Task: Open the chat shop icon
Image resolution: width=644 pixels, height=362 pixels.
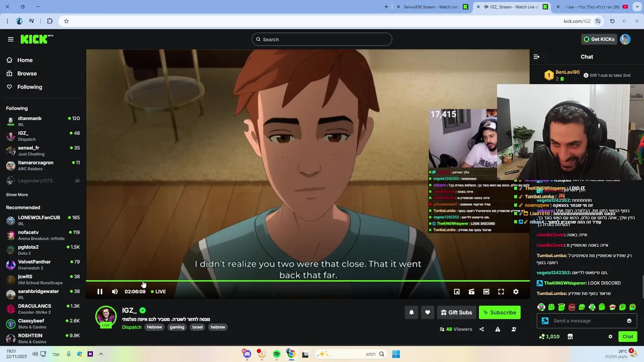Action: click(x=570, y=336)
